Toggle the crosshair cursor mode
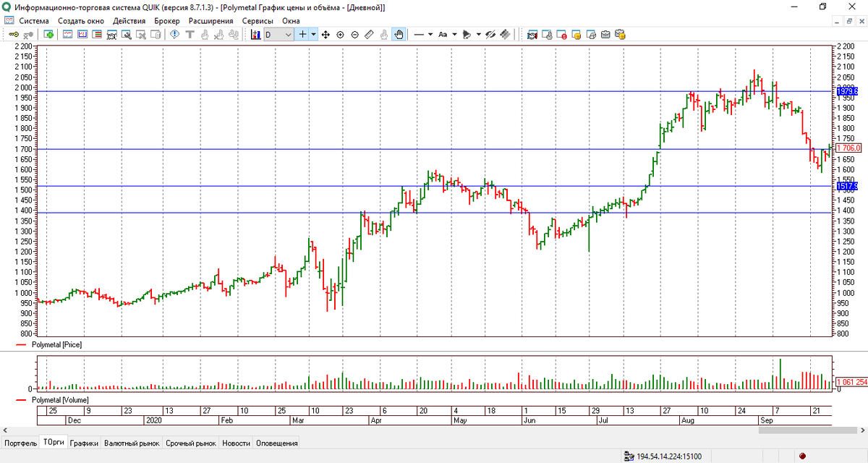This screenshot has width=868, height=463. click(302, 34)
